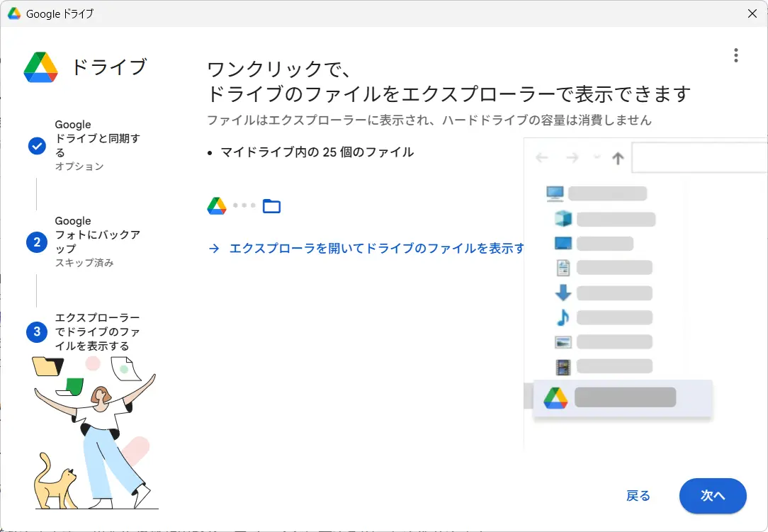The image size is (768, 532).
Task: Click the address bar in Explorer preview
Action: 699,158
